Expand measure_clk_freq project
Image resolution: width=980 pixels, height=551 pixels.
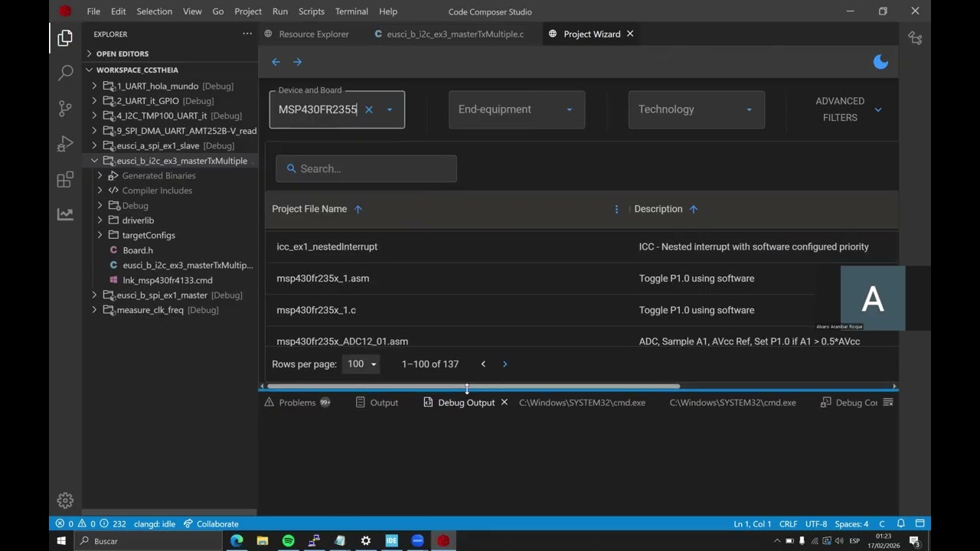point(94,310)
